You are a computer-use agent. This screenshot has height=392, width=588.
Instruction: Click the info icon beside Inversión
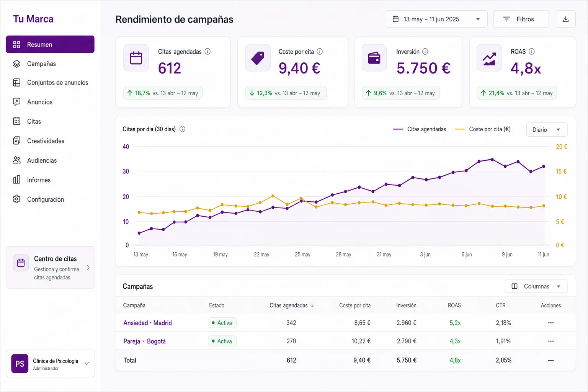[x=425, y=51]
